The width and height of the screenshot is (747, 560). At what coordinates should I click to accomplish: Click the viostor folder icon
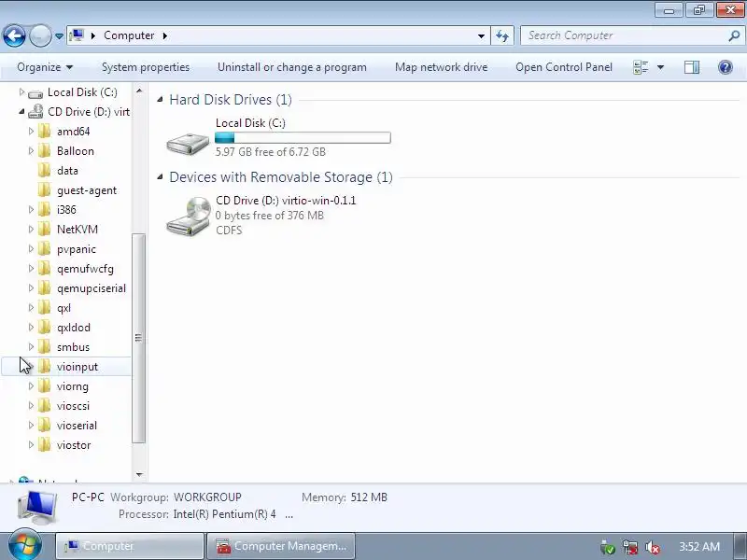click(44, 445)
